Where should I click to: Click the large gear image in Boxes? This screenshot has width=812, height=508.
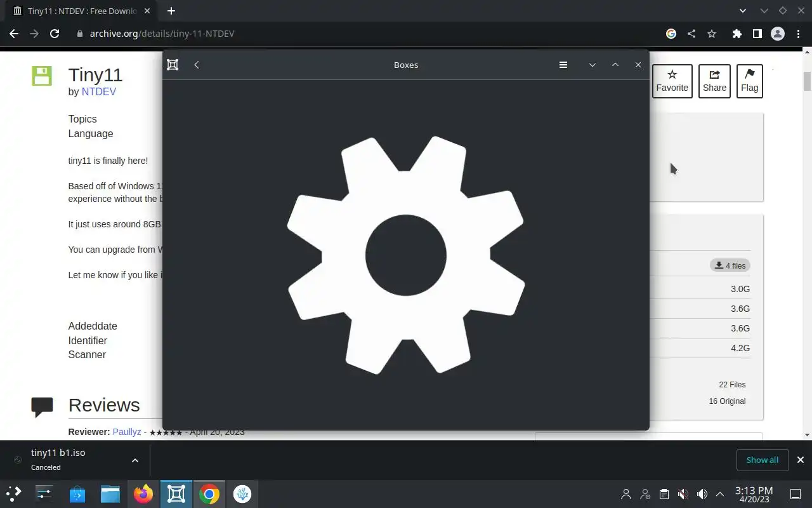pos(406,255)
